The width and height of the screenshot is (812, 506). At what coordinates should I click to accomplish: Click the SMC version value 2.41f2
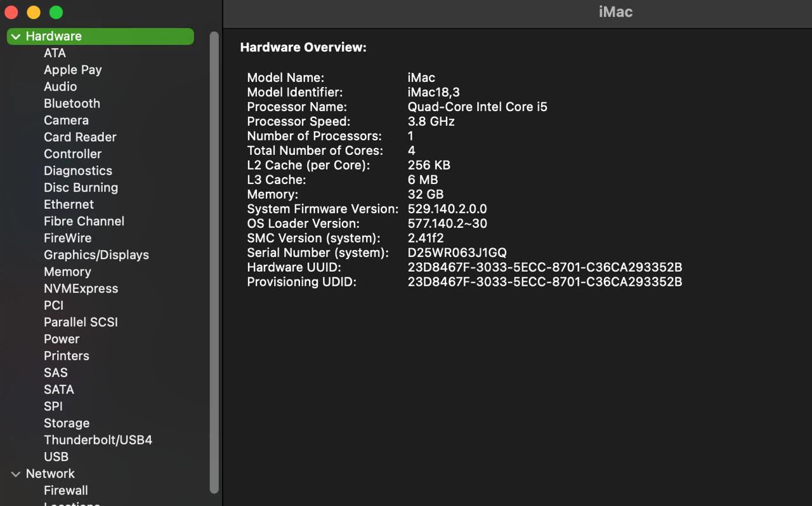click(x=426, y=239)
